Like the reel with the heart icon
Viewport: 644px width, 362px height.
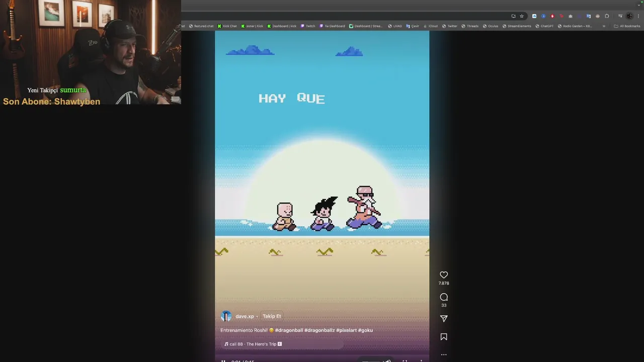(444, 275)
